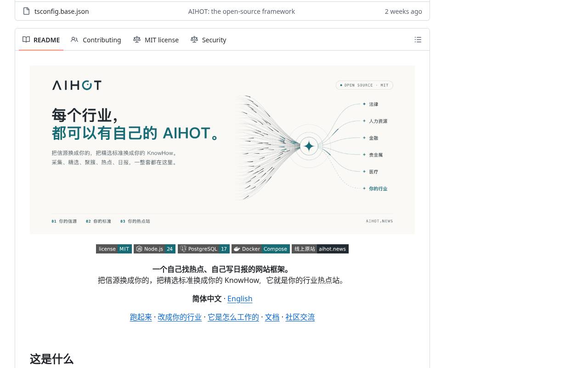Screen dimensions: 588x368
Task: Click the file icon beside tsconfig.base.json
Action: coord(27,11)
